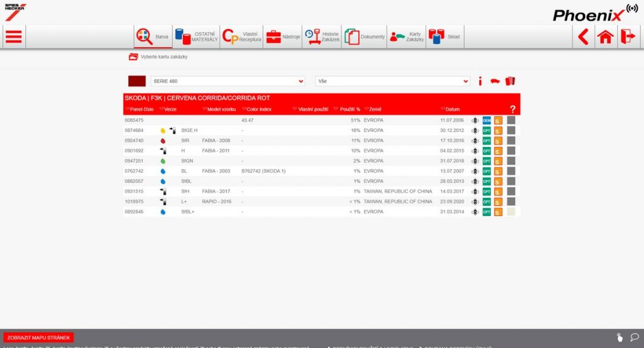Open the chat bubble icon in footer
Image resolution: width=644 pixels, height=348 pixels.
click(x=634, y=337)
